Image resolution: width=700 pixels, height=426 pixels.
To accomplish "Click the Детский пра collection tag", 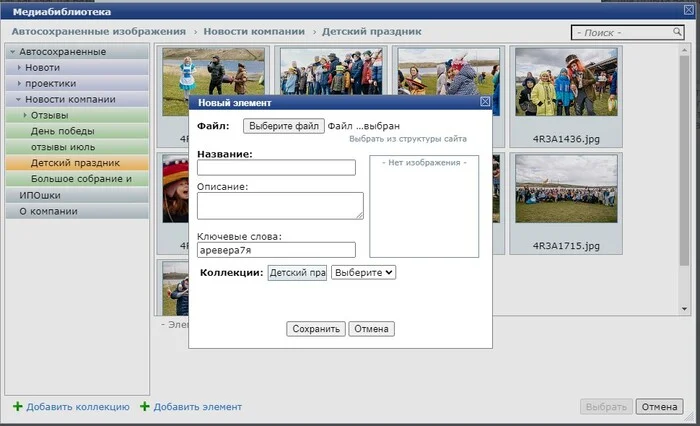I will [297, 272].
